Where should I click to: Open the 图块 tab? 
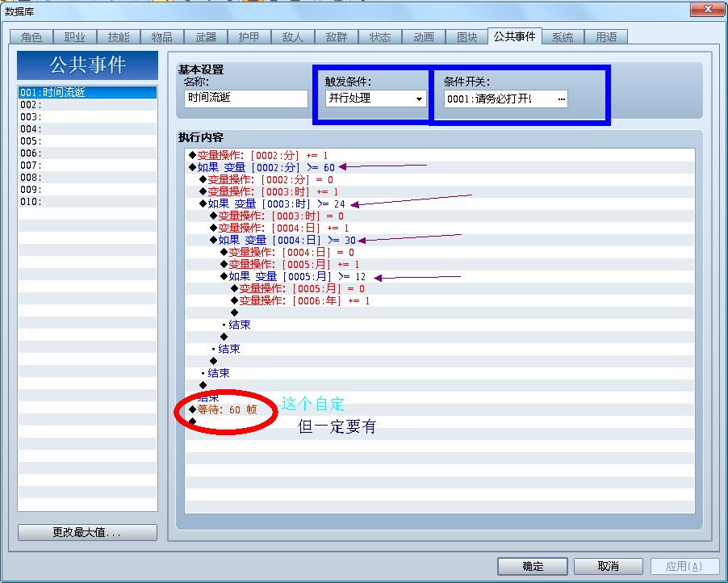click(x=467, y=37)
